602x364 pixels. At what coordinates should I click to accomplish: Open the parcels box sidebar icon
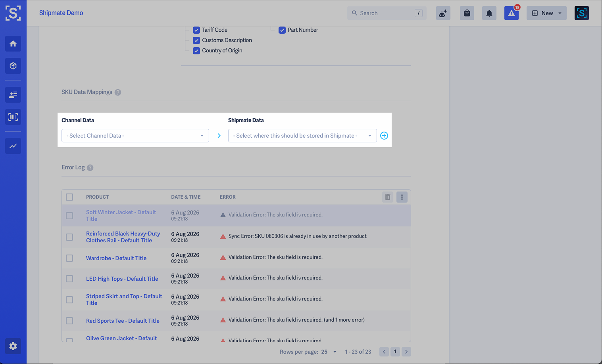[x=13, y=66]
